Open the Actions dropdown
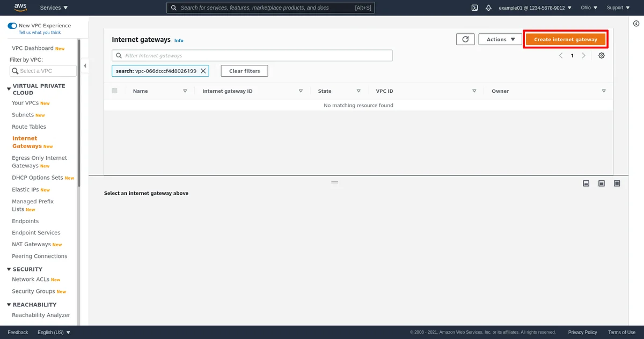This screenshot has width=644, height=339. 500,39
